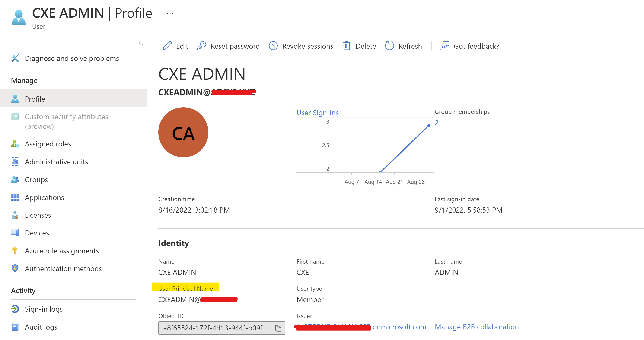Viewport: 644px width, 340px height.
Task: Click Got feedback? button
Action: (476, 46)
